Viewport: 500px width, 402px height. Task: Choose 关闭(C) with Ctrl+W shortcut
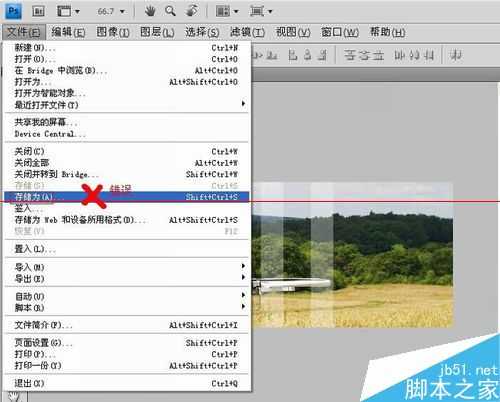coord(127,151)
